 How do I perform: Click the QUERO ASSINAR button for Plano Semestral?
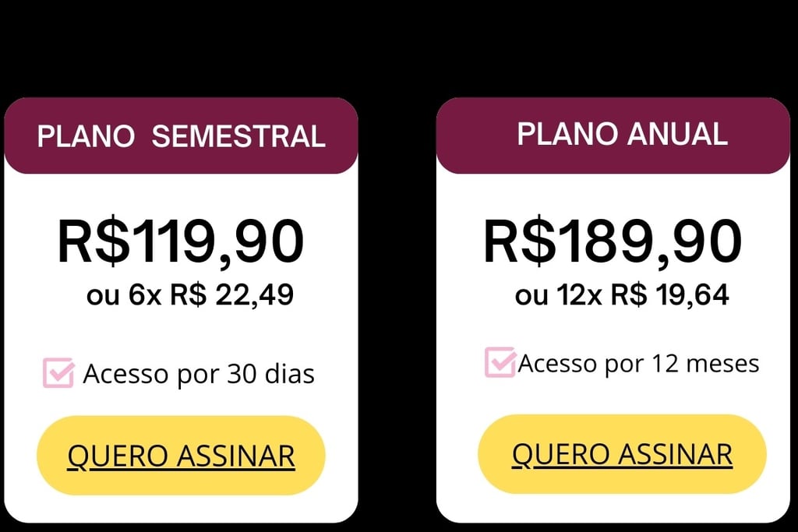pos(181,455)
